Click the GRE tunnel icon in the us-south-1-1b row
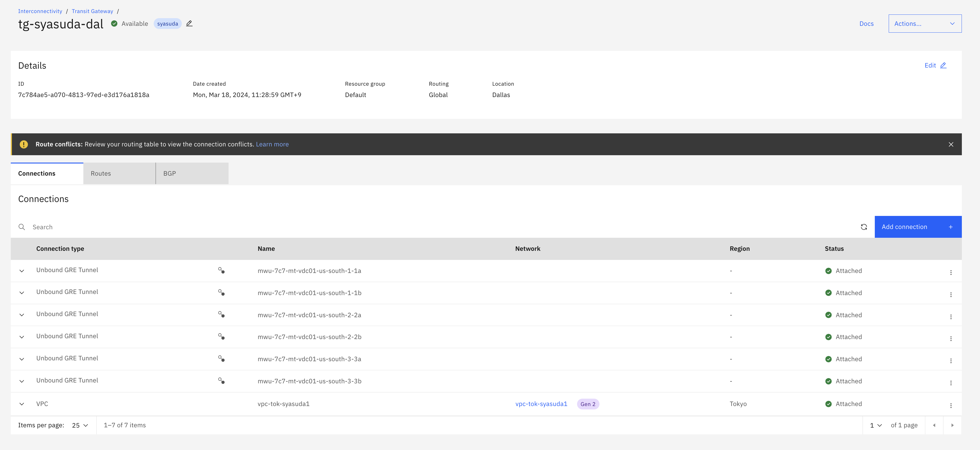980x450 pixels. tap(221, 292)
